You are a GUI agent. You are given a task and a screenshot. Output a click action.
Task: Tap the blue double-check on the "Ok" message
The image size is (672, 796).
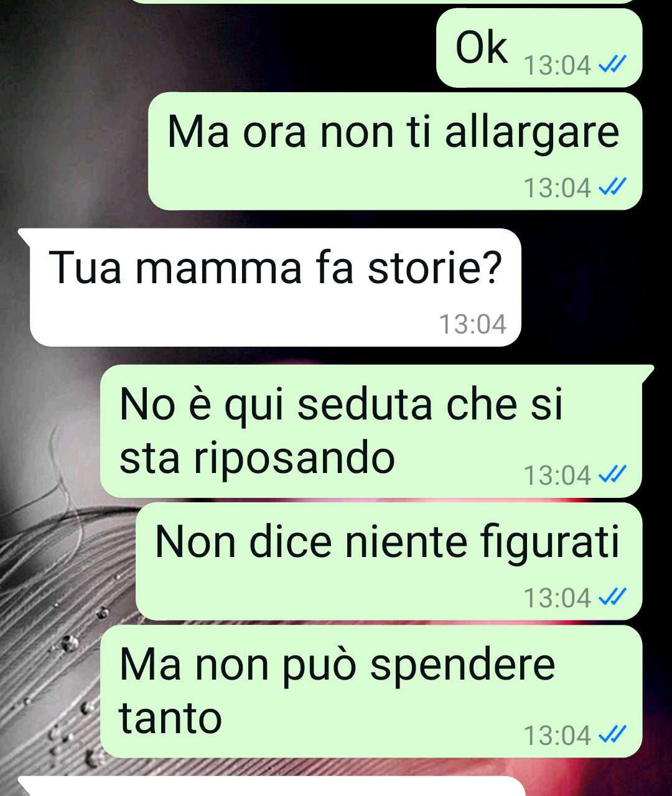point(611,64)
